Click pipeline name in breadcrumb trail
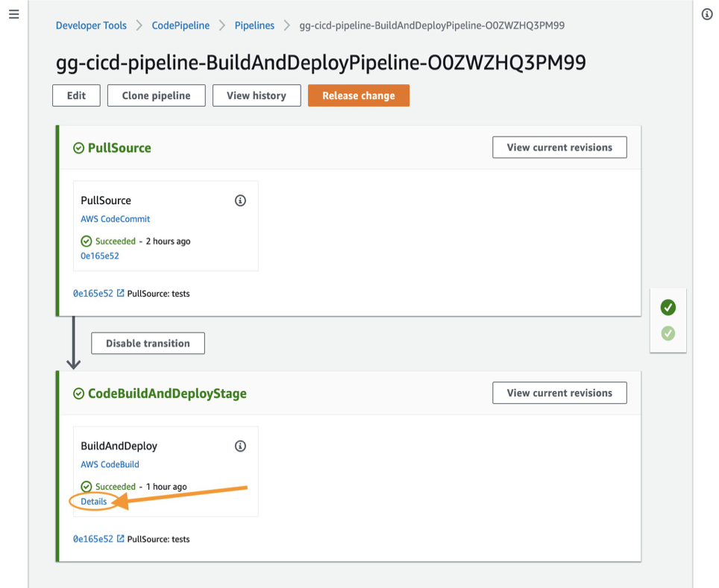The image size is (719, 588). tap(432, 25)
